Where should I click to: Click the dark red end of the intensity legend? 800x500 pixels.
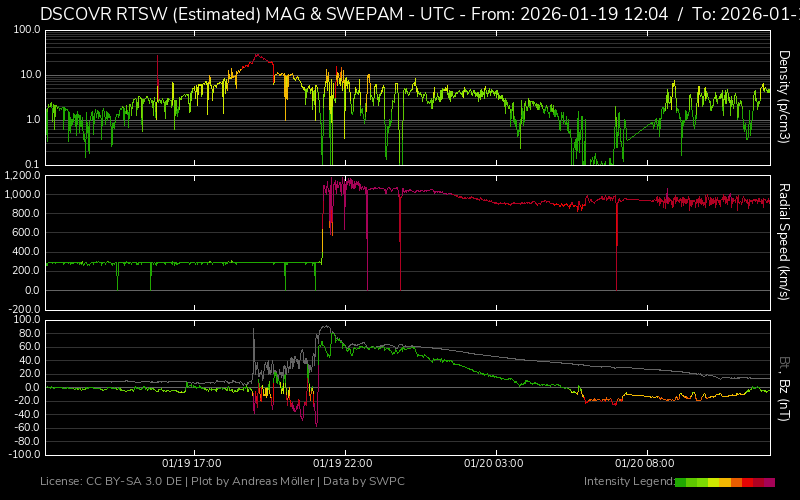(x=770, y=482)
